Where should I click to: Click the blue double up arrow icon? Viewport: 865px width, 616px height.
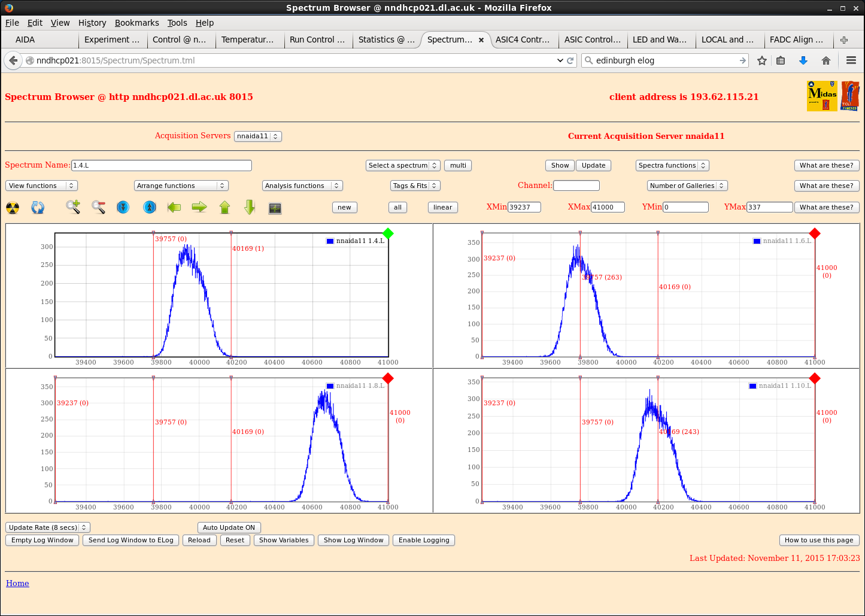coord(150,207)
